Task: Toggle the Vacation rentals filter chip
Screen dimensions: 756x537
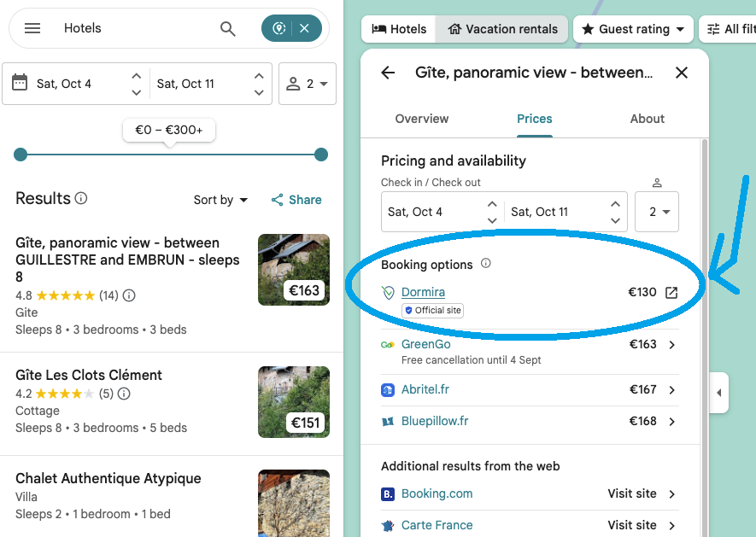Action: [502, 29]
